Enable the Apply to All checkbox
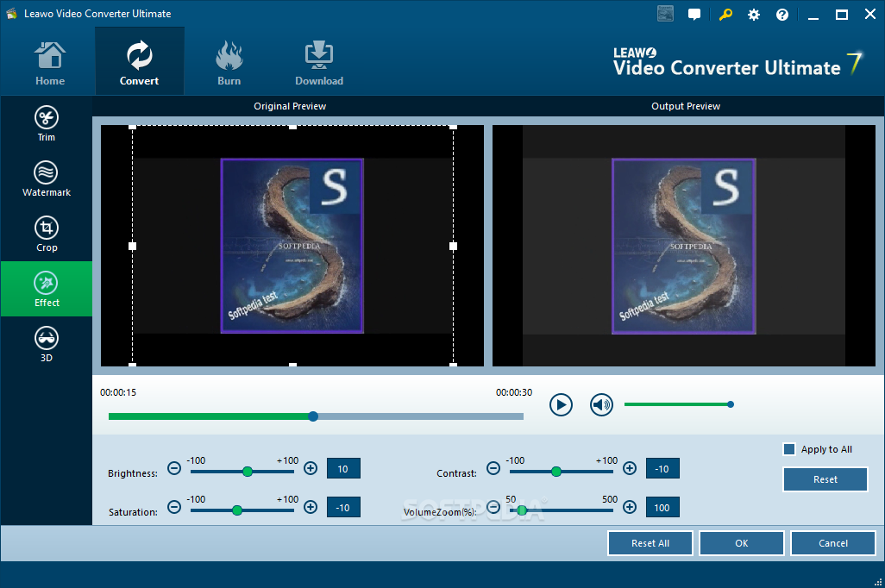885x588 pixels. [x=789, y=449]
